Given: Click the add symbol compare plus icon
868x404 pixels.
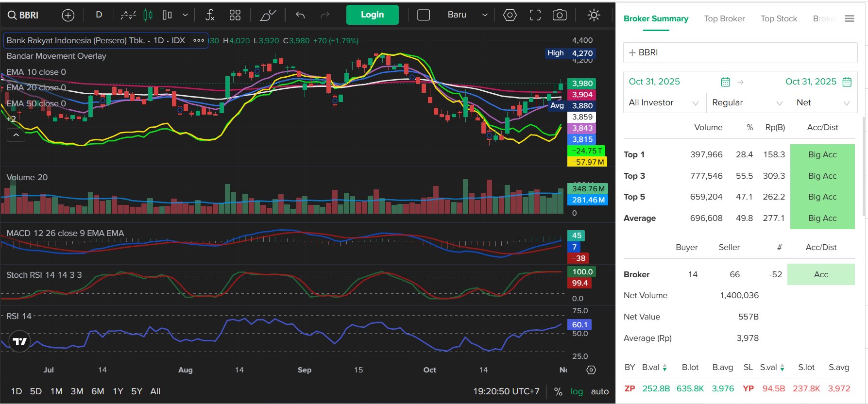Looking at the screenshot, I should pyautogui.click(x=68, y=16).
